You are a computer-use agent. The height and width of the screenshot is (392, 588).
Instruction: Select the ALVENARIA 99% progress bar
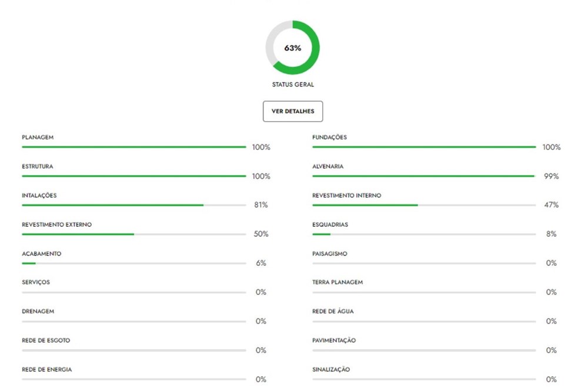[x=423, y=176]
